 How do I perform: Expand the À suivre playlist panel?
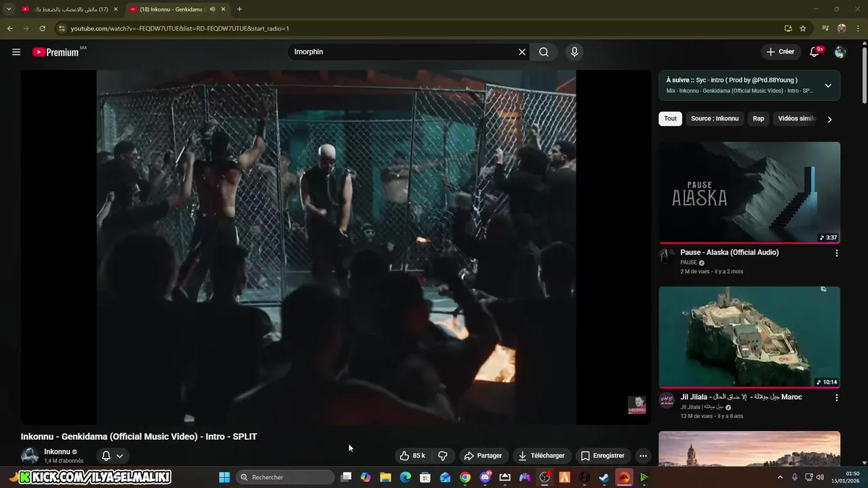828,85
